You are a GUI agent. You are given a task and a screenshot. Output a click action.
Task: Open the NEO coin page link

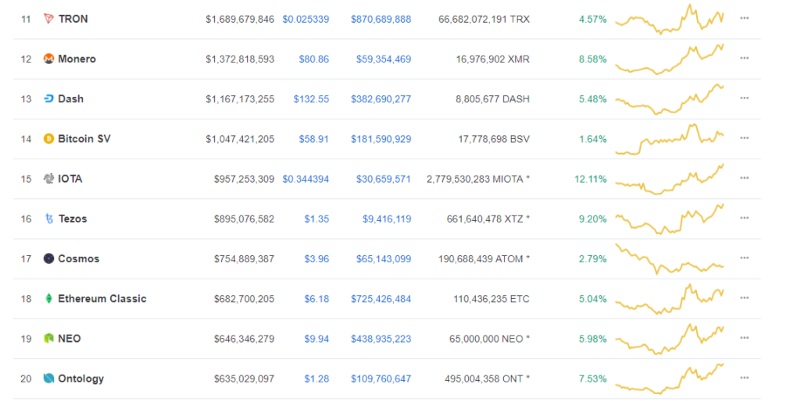pos(69,339)
